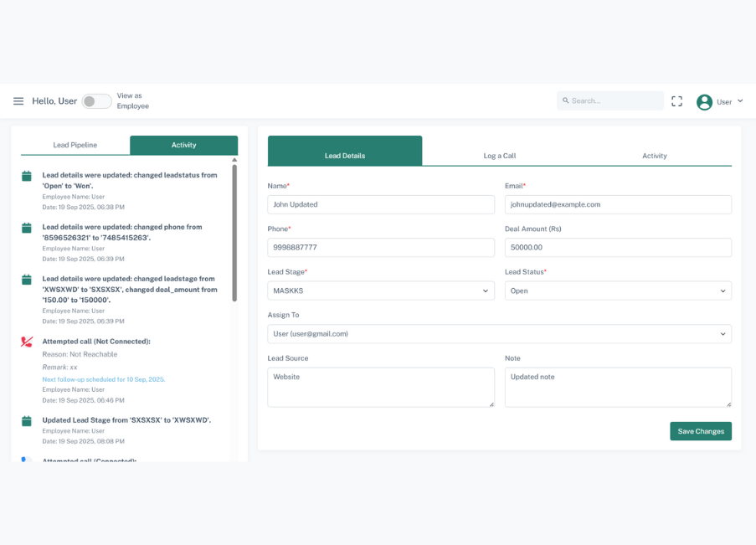Click the green User avatar icon

pos(704,101)
